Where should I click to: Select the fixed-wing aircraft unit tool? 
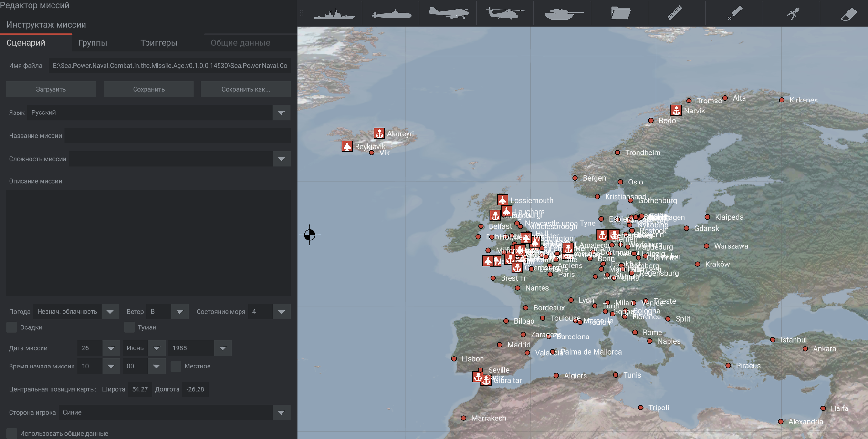(x=449, y=13)
